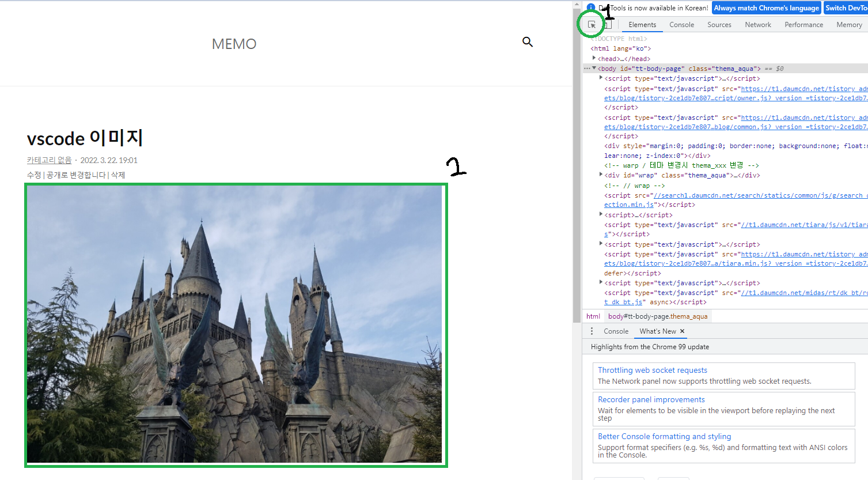
Task: Click the 삭제 delete link
Action: click(x=118, y=175)
